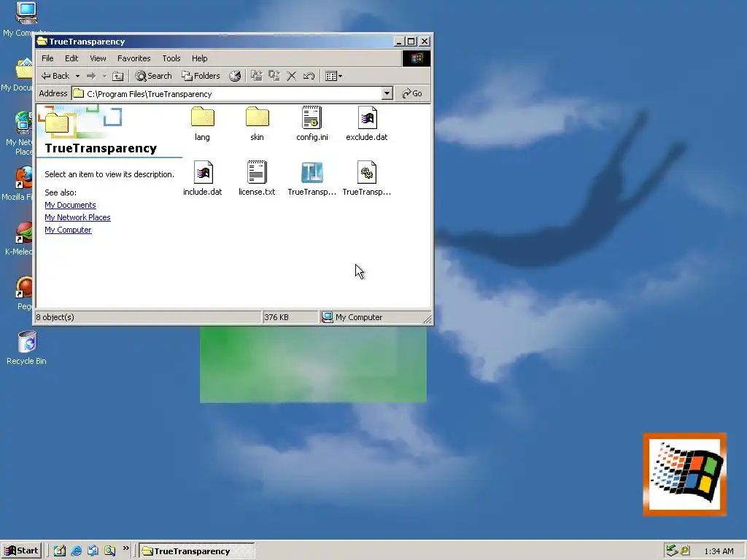Click the Start button

21,551
